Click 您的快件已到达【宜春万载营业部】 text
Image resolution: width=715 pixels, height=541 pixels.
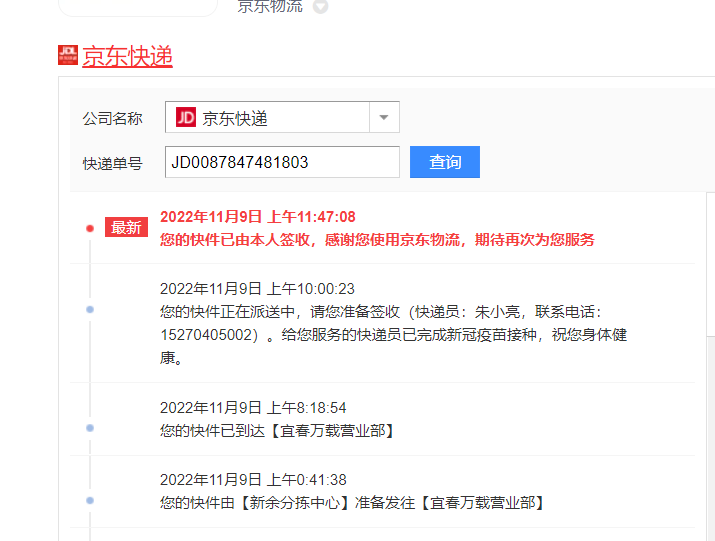277,430
